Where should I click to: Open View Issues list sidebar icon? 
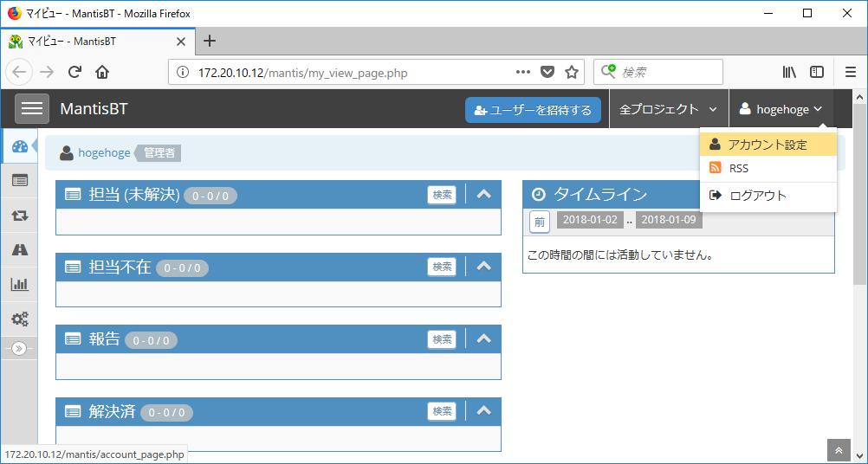coord(19,181)
